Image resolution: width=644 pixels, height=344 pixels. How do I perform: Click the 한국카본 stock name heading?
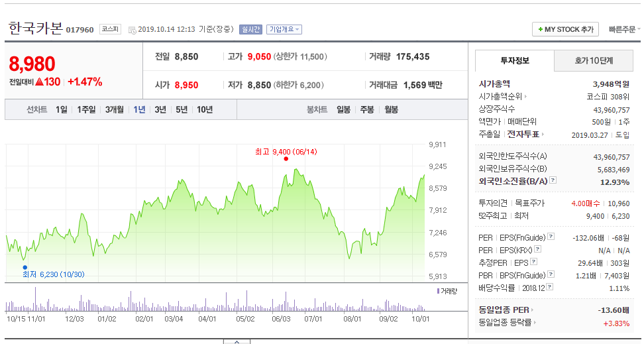point(36,28)
